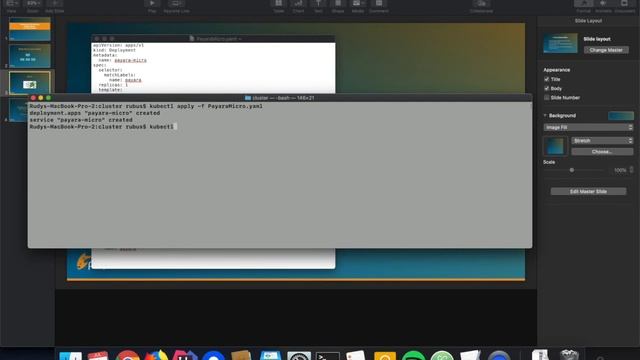The height and width of the screenshot is (360, 640).
Task: Add a Text box from the toolbar
Action: click(x=318, y=6)
